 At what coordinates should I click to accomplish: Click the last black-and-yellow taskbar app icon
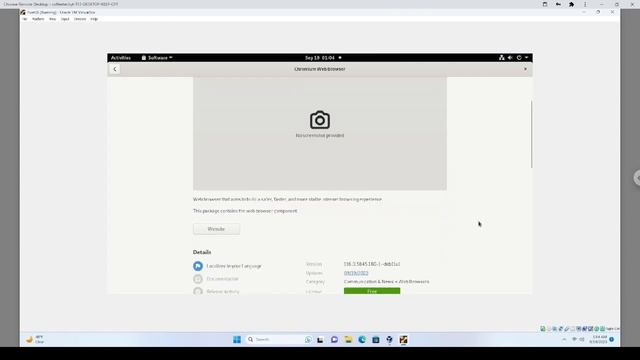(x=404, y=340)
